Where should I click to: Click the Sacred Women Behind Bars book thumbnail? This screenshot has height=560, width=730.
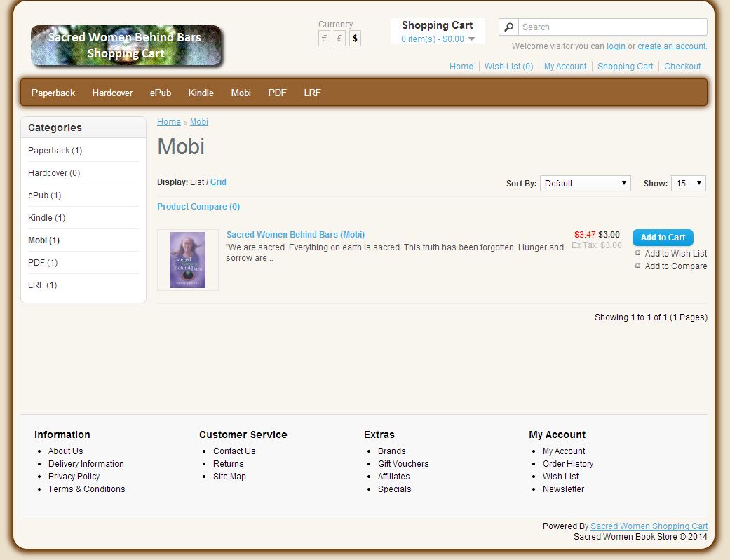click(187, 259)
